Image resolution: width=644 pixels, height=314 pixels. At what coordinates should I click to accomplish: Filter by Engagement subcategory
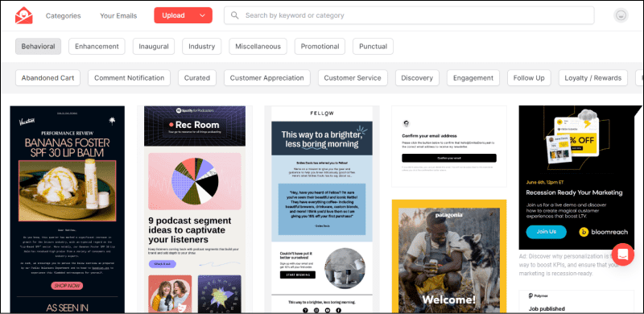pyautogui.click(x=473, y=77)
